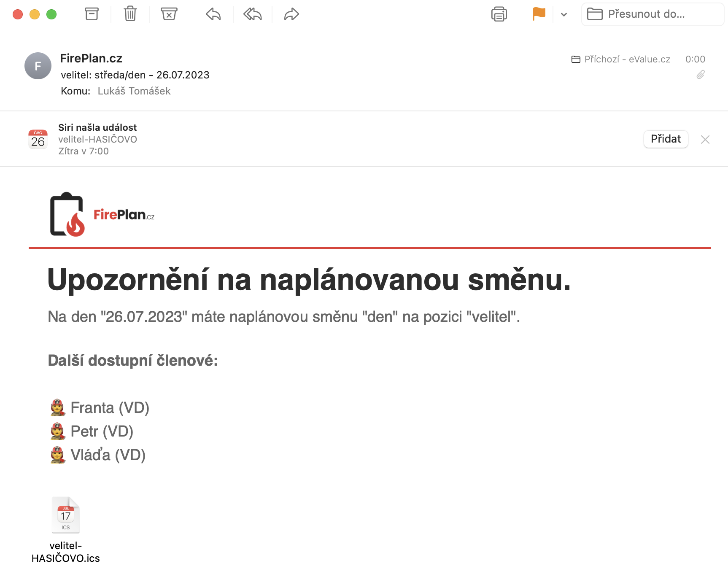Select the Vláďa (VD) member line
The width and height of the screenshot is (728, 577).
click(x=98, y=455)
